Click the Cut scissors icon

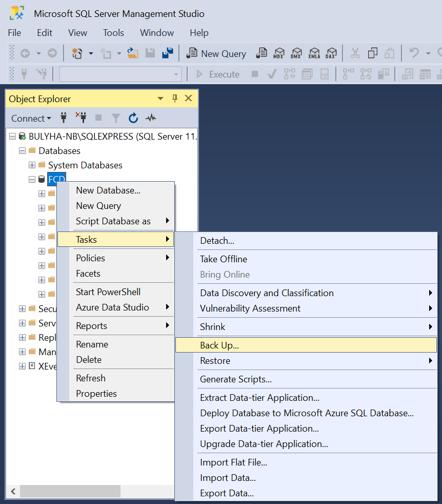coord(355,53)
